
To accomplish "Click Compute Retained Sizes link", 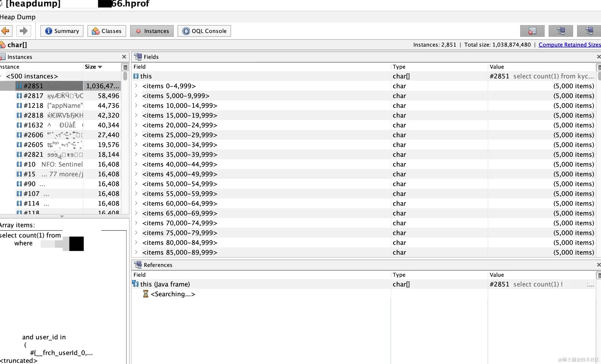I will click(x=569, y=45).
